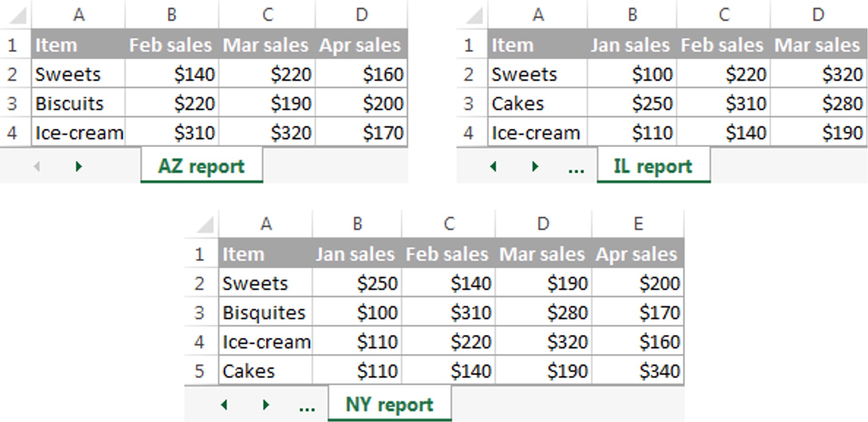Switch to the IL report tab
The width and height of the screenshot is (868, 422).
(x=653, y=166)
